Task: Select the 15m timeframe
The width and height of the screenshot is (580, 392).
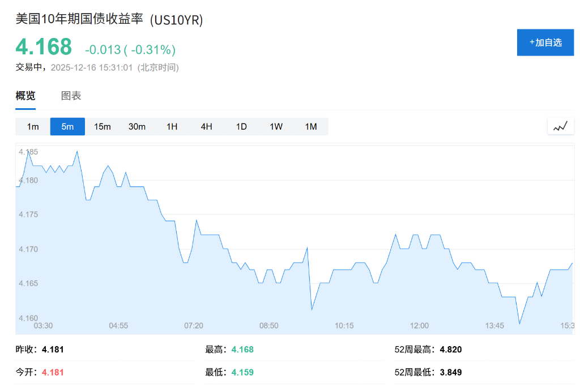Action: [x=102, y=126]
